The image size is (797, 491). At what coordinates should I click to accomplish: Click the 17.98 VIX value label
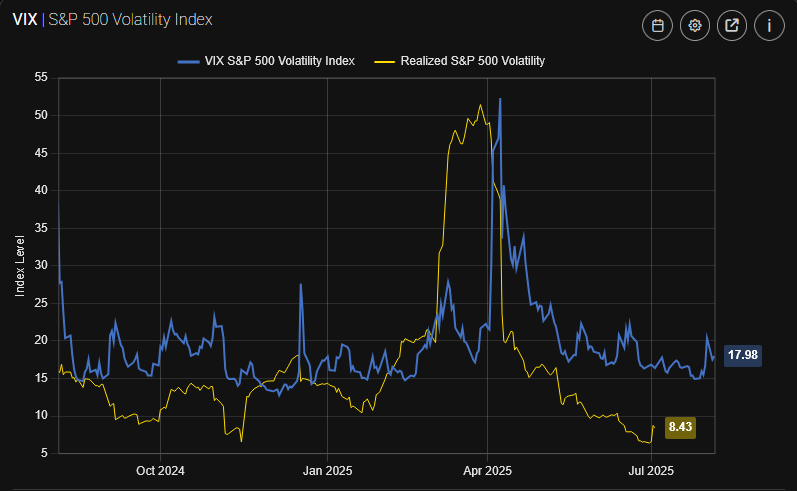click(743, 355)
